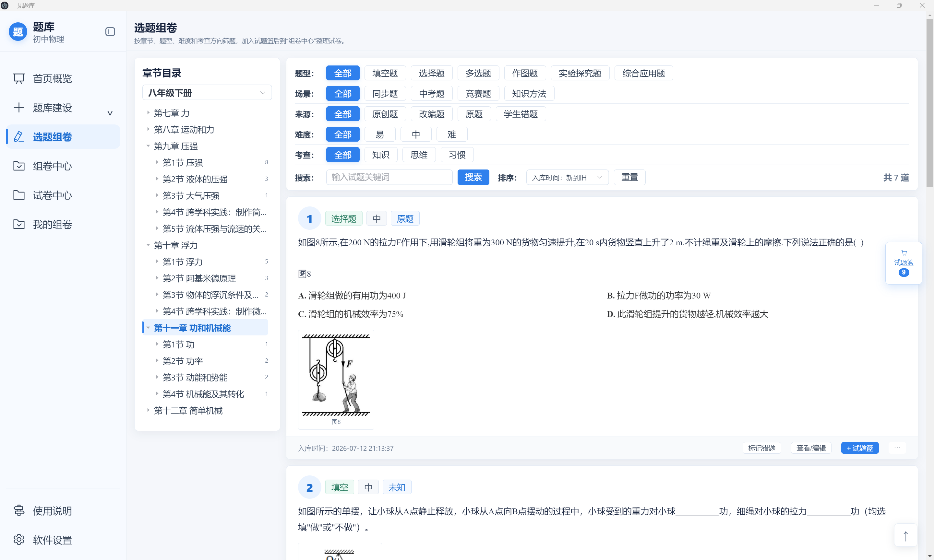Filter scene by 知识方法
934x560 pixels.
529,94
